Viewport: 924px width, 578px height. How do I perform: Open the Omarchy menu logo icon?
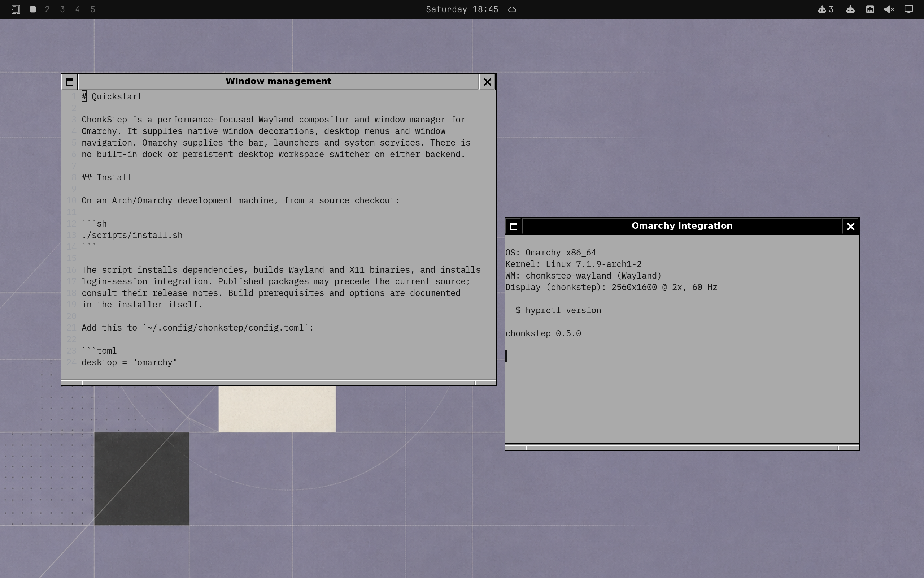click(x=16, y=9)
